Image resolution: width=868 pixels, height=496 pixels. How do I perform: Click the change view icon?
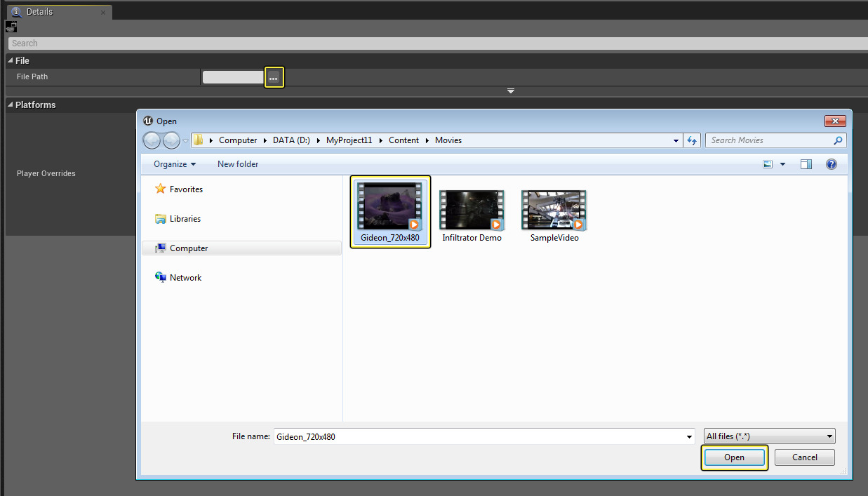[768, 164]
